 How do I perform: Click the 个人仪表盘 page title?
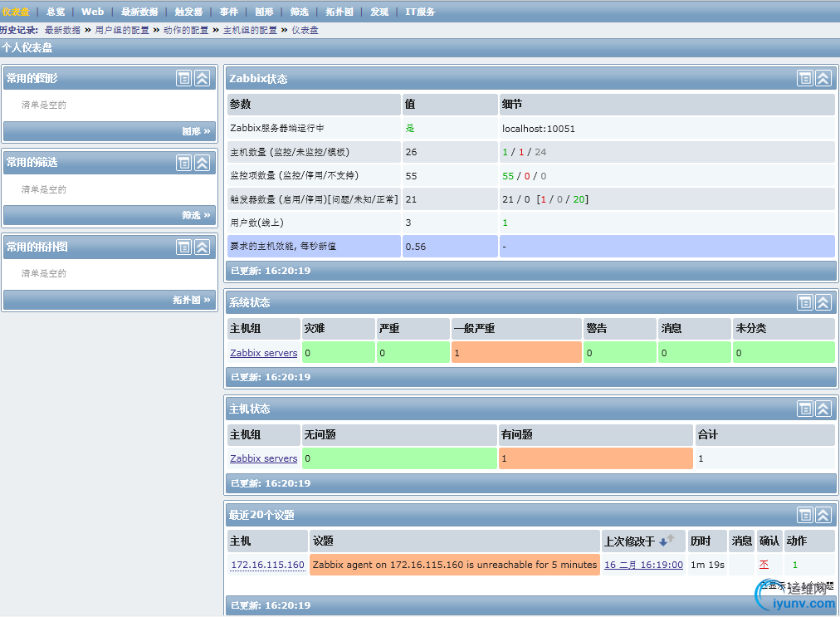[27, 47]
